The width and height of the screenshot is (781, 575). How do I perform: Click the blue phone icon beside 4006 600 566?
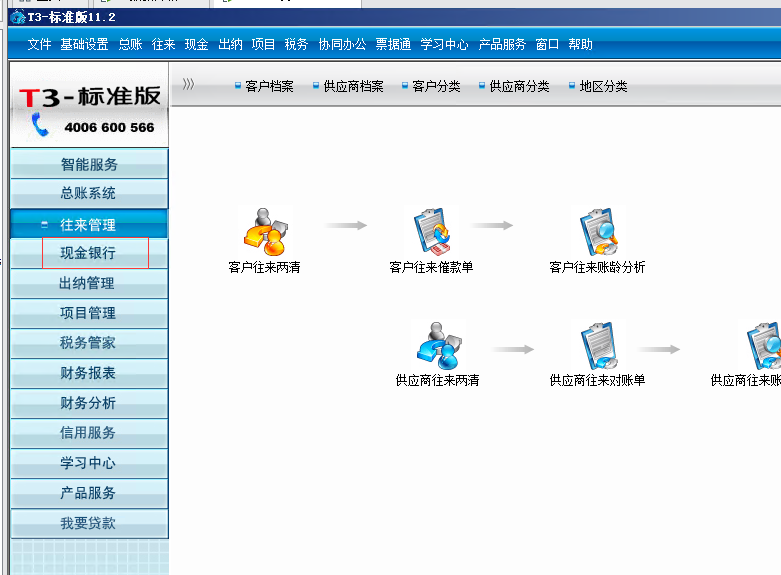pyautogui.click(x=40, y=125)
